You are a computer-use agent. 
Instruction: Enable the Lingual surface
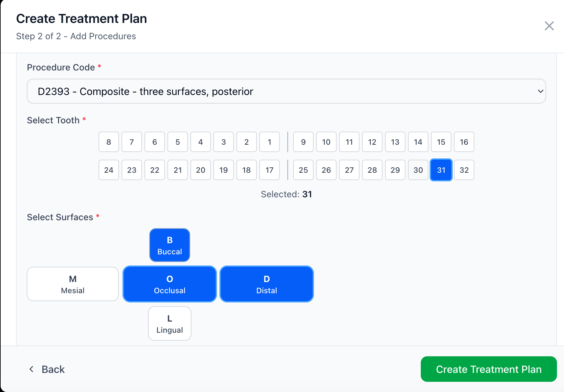(169, 323)
